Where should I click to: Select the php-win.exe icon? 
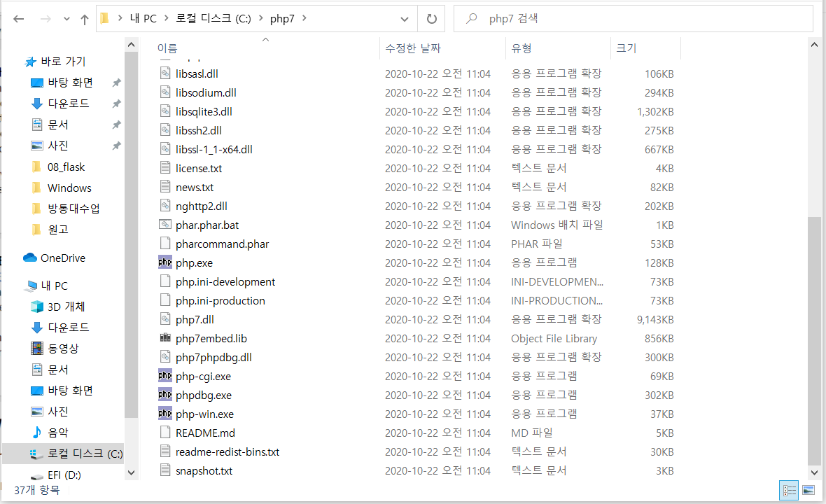pos(165,414)
